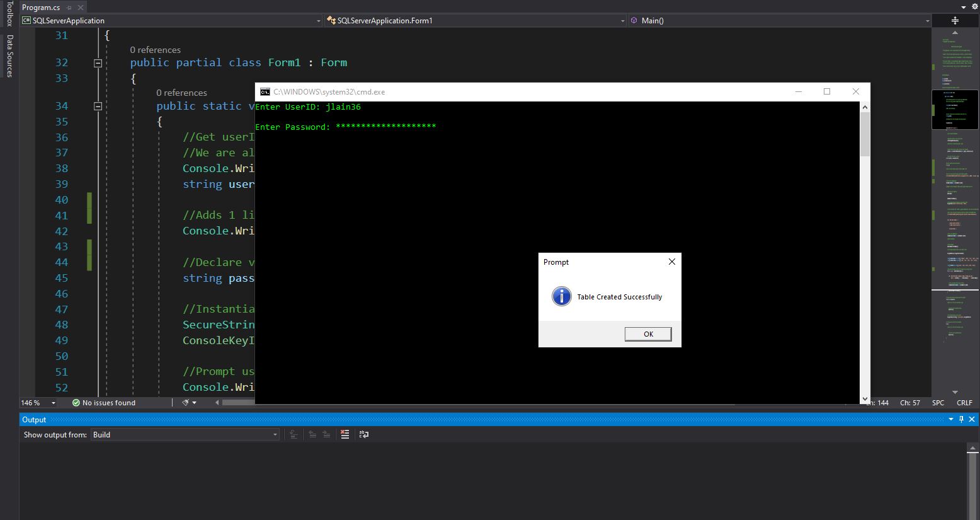Open the editor split-window handle icon
This screenshot has height=520, width=980.
(x=955, y=21)
